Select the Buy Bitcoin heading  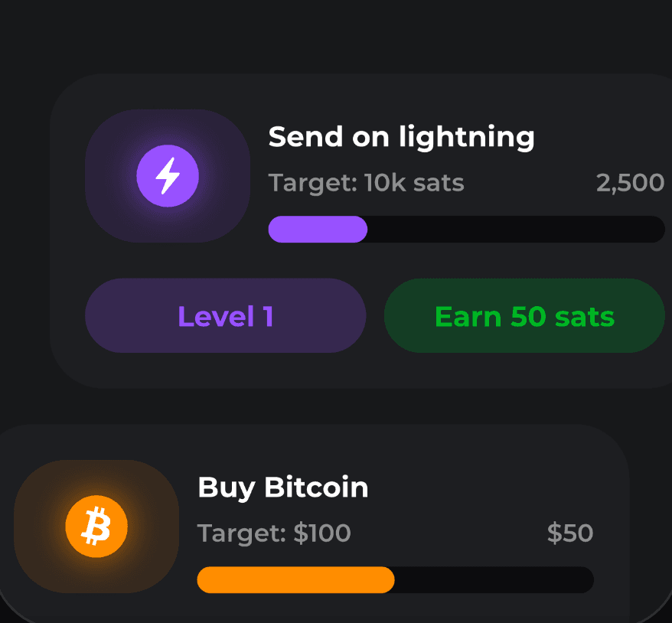[282, 488]
